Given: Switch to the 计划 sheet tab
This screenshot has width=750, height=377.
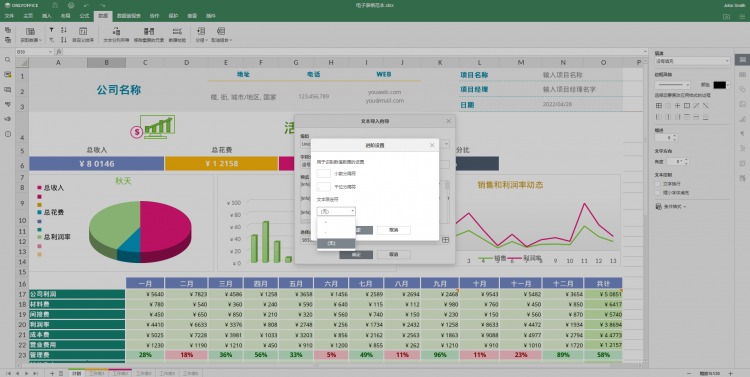Looking at the screenshot, I should pyautogui.click(x=77, y=373).
